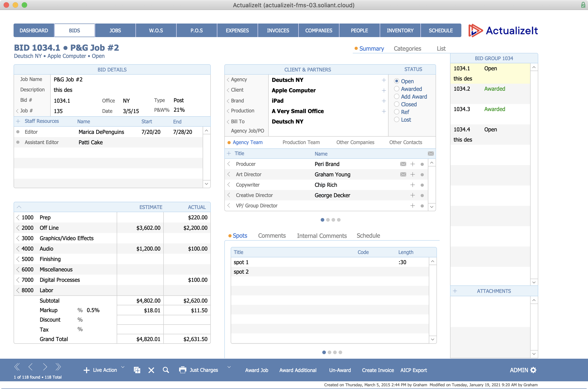Select Awarded status radio button

[x=396, y=89]
